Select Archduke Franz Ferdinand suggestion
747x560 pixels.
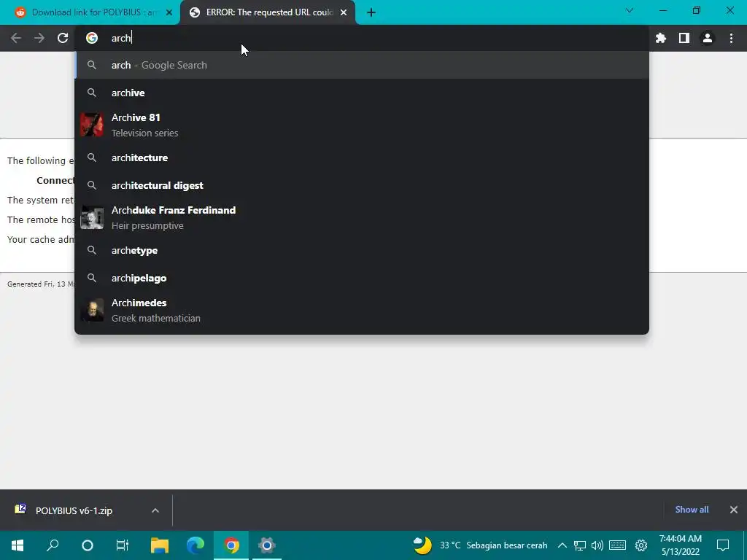[362, 217]
